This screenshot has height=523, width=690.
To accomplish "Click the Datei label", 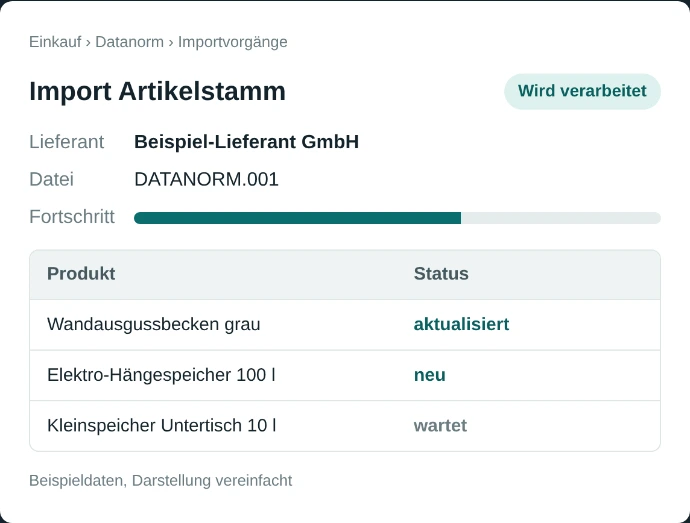I will click(51, 179).
